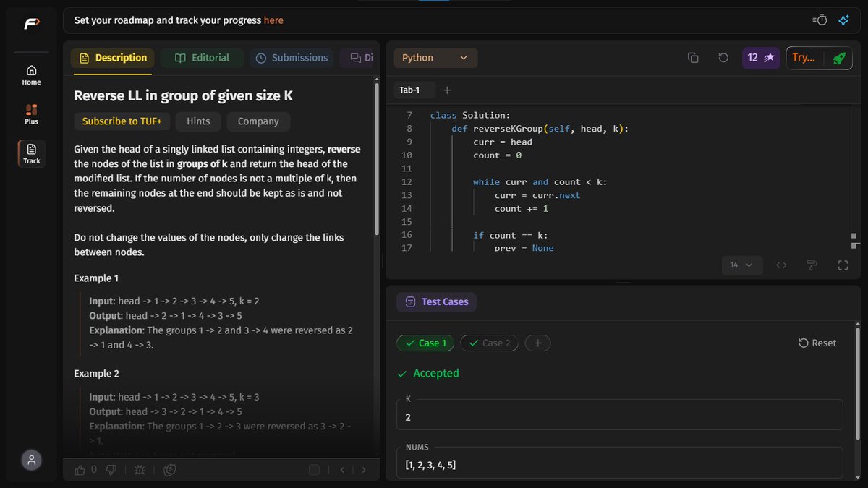Screen dimensions: 868x488
Task: Follow the 'here' roadmap link
Action: pos(273,20)
